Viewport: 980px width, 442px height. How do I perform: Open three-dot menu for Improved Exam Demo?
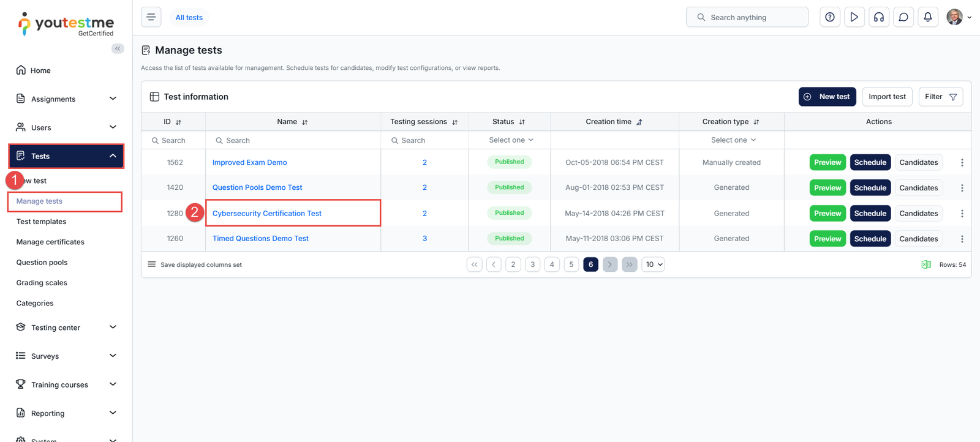pos(962,162)
